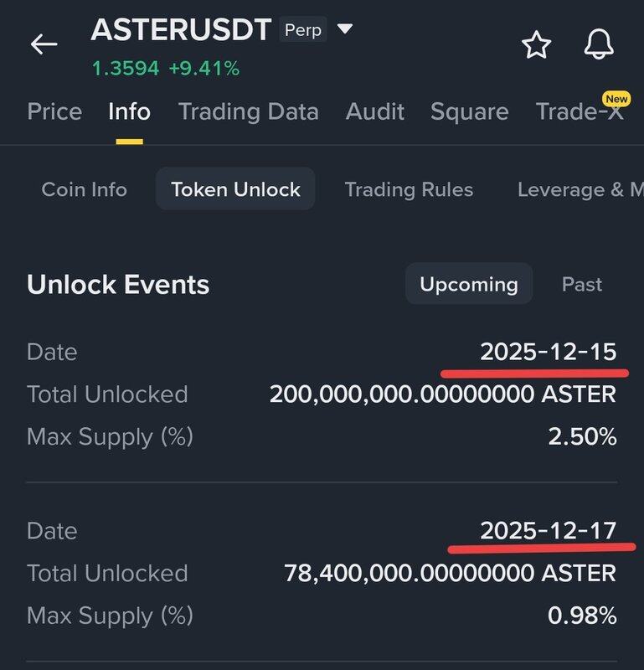
Task: Open the Square tab
Action: coord(469,111)
